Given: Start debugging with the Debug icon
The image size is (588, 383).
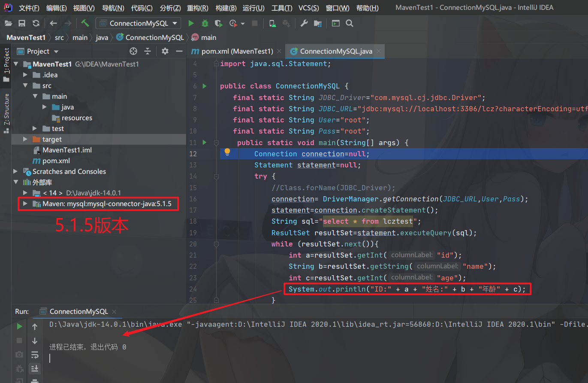Looking at the screenshot, I should 205,23.
